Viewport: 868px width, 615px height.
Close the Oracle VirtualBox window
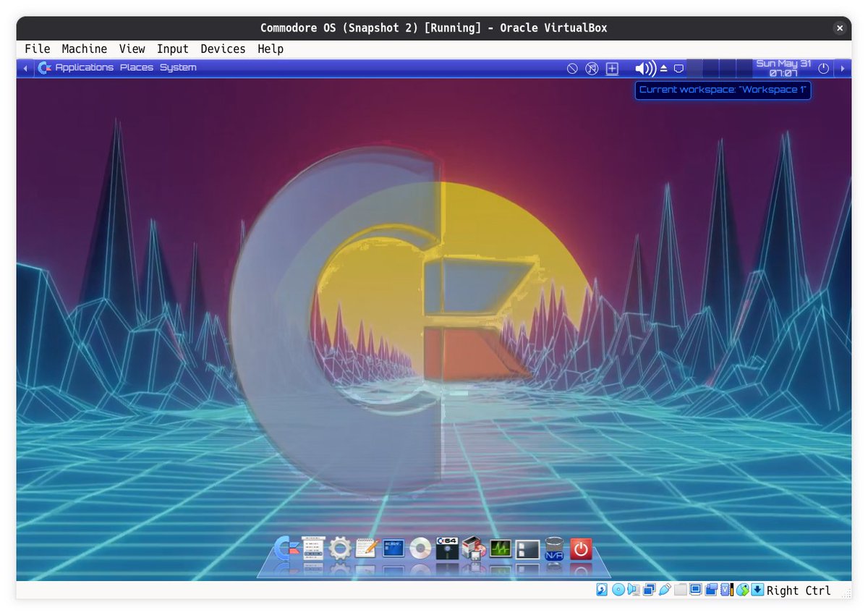point(840,28)
